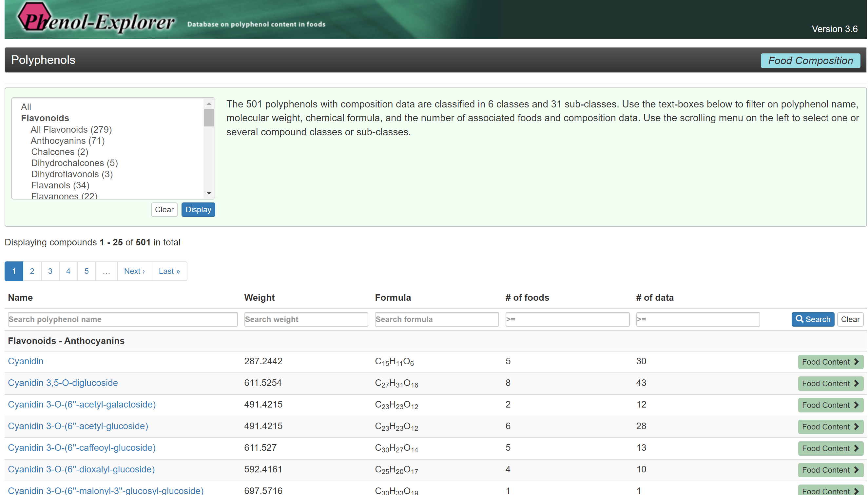The image size is (868, 495).
Task: Select All Flavonoids (279) option
Action: [71, 129]
